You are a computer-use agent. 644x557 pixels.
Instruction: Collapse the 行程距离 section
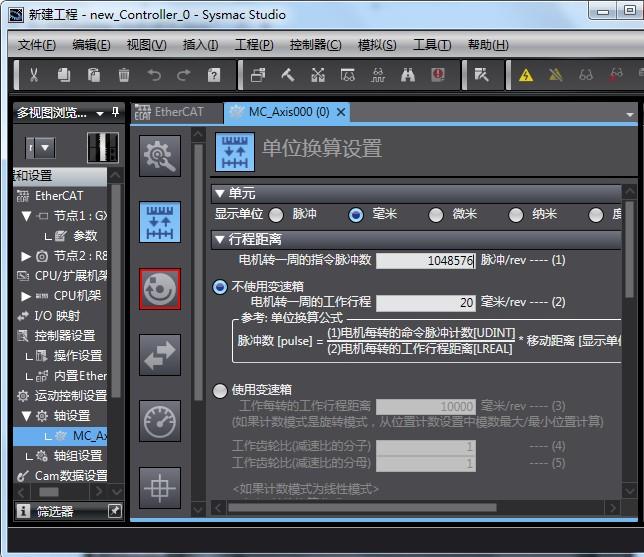220,239
